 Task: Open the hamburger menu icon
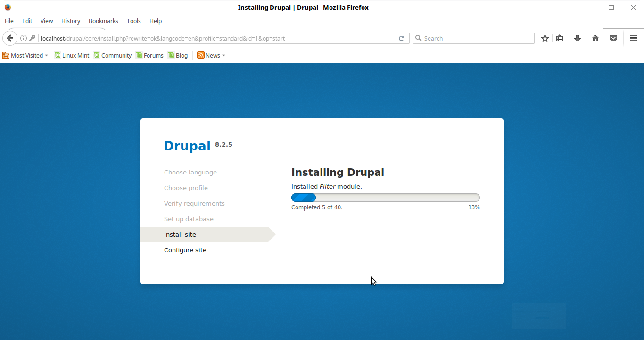pyautogui.click(x=634, y=38)
